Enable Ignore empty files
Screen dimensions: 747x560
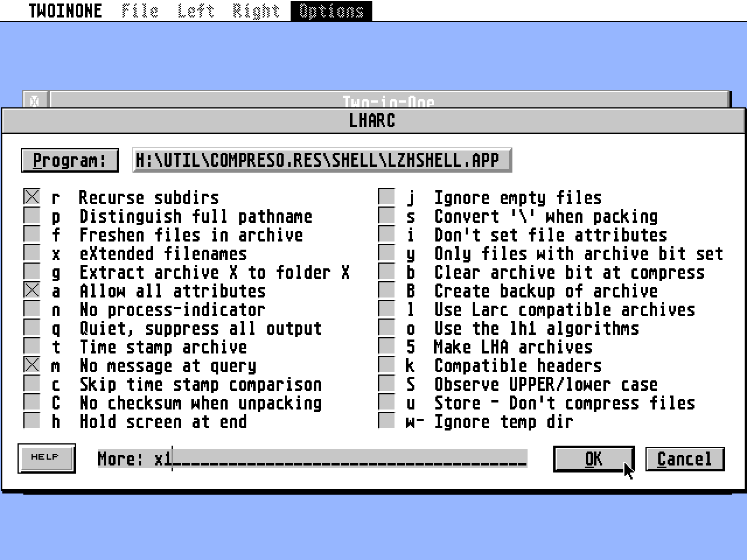(386, 197)
